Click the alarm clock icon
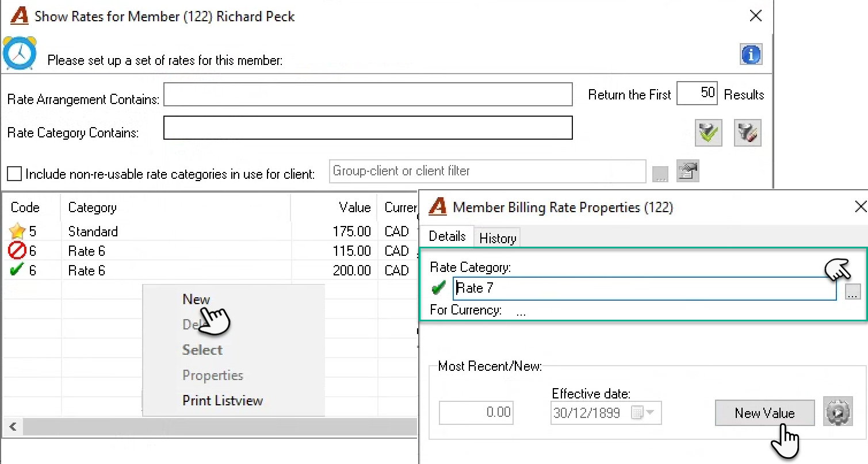This screenshot has height=464, width=868. pyautogui.click(x=20, y=53)
